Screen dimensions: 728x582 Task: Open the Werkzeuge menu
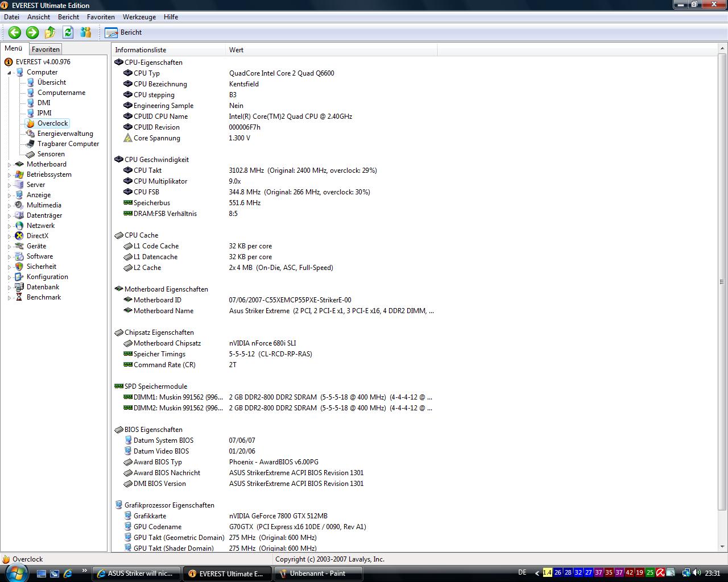pyautogui.click(x=139, y=17)
